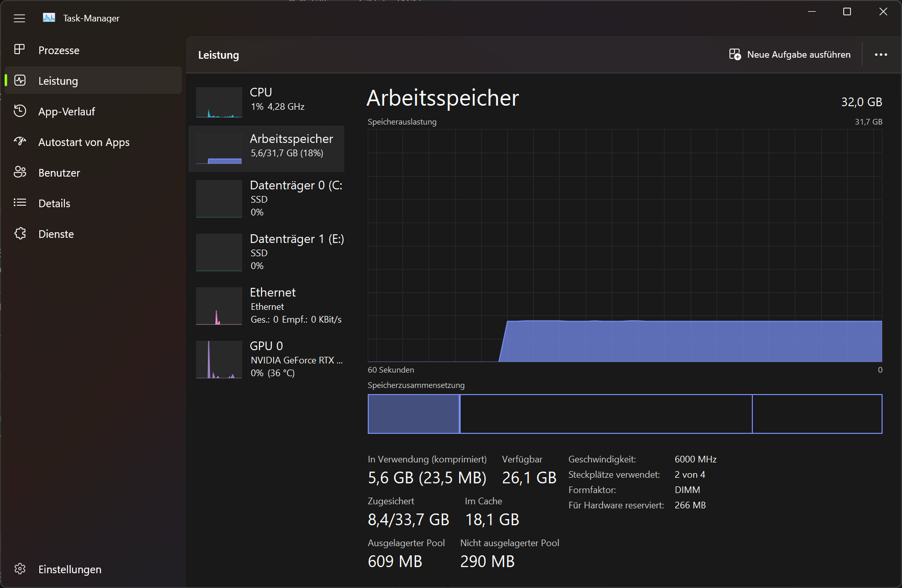Image resolution: width=902 pixels, height=588 pixels.
Task: Select the CPU performance entry
Action: [x=266, y=102]
